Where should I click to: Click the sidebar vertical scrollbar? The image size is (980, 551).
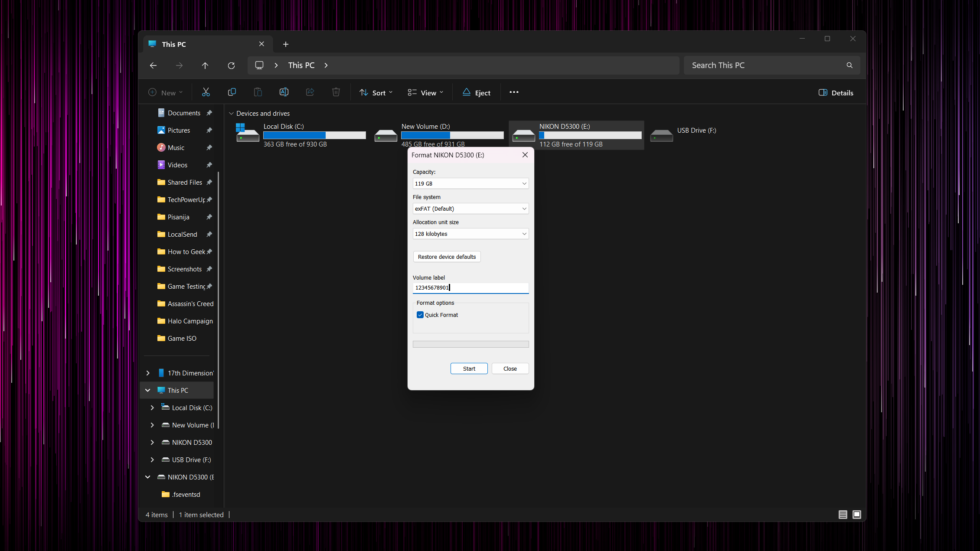point(218,299)
